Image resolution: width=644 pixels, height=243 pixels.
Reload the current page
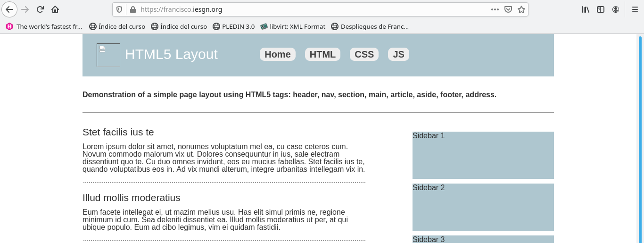tap(40, 9)
